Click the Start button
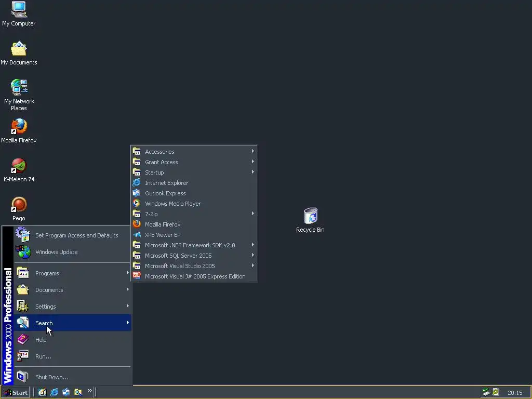532x399 pixels. tap(15, 393)
